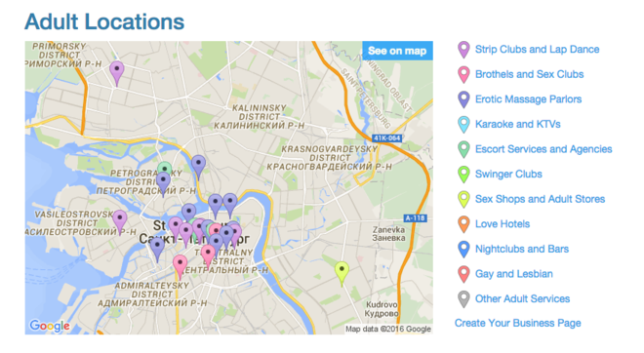Click the orange Love Hotels pin icon

[463, 224]
